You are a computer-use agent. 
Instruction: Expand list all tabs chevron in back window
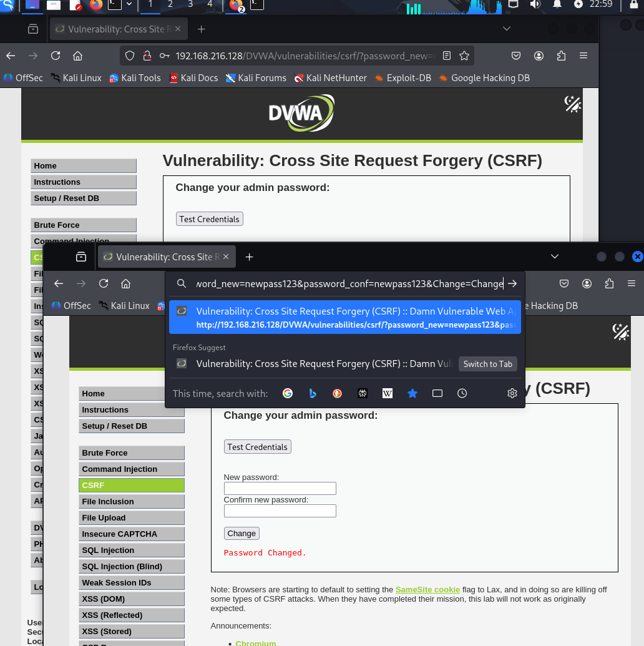click(507, 29)
